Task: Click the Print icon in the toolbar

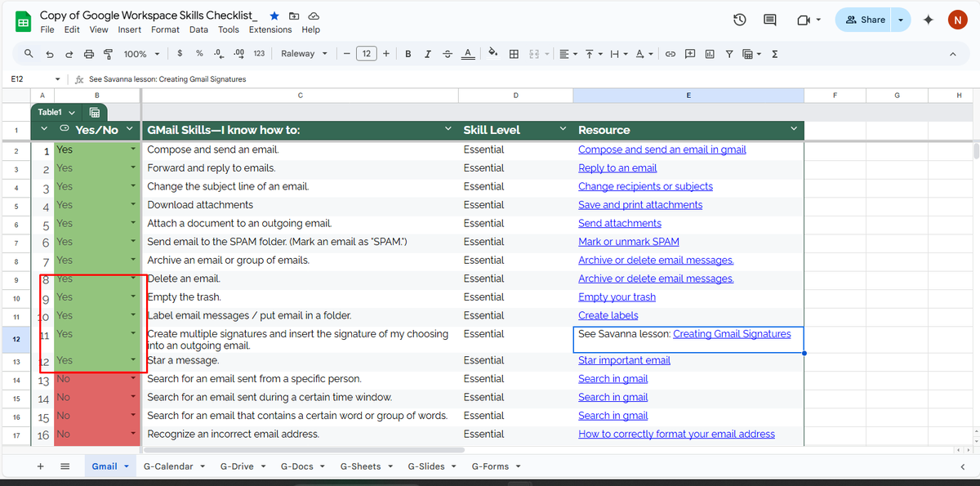Action: click(88, 54)
